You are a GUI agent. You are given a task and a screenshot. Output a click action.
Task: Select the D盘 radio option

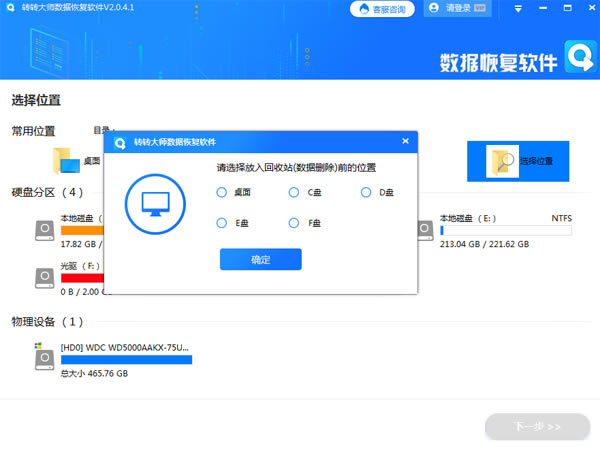click(x=366, y=192)
